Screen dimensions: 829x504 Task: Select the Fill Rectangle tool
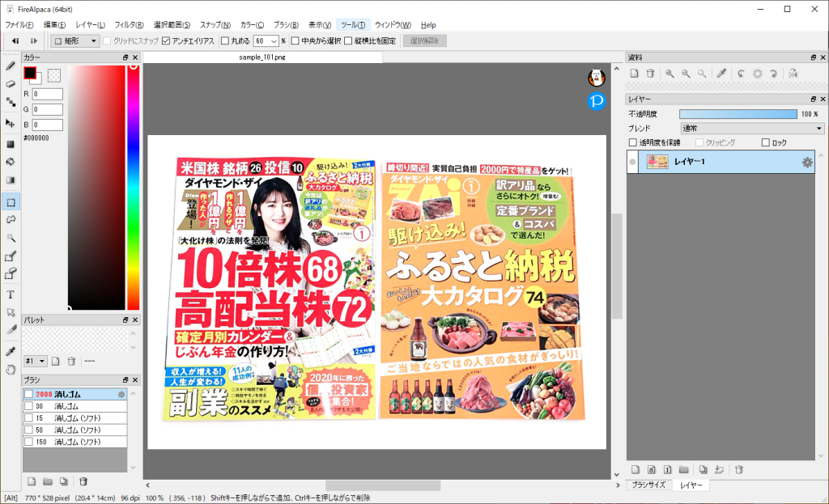click(11, 144)
